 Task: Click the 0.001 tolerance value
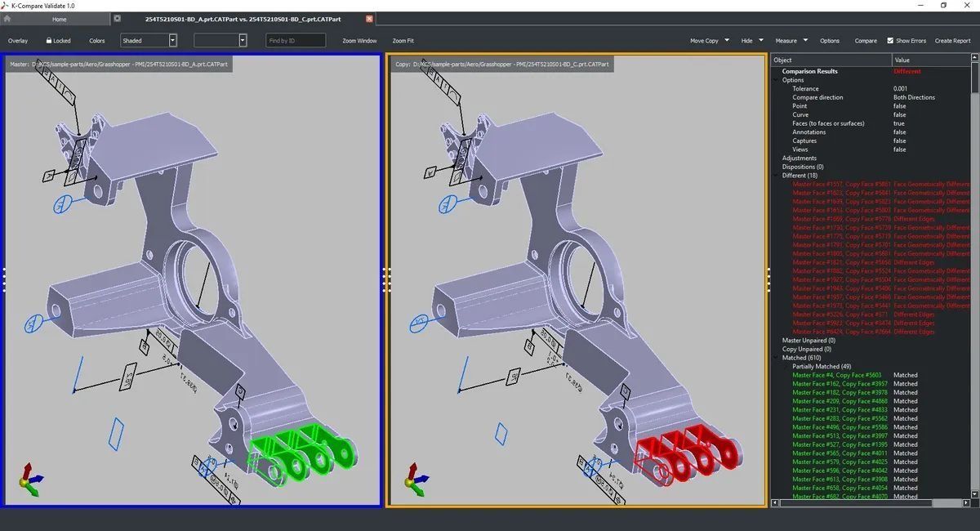pos(900,89)
